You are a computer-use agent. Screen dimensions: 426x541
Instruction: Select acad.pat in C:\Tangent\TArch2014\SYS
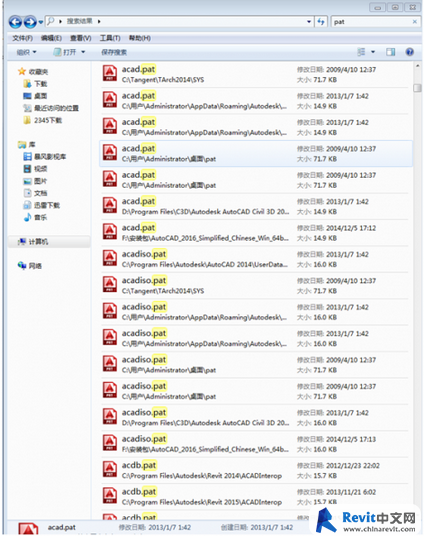pyautogui.click(x=255, y=74)
